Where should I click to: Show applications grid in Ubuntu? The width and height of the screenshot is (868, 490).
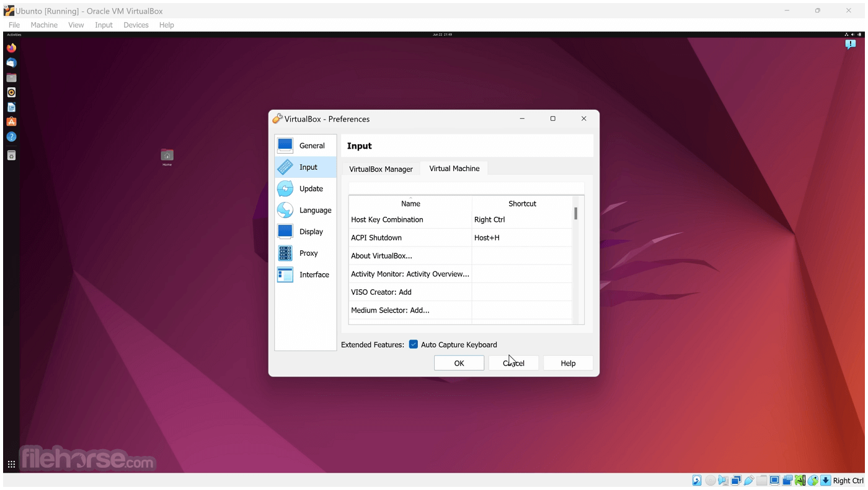pyautogui.click(x=11, y=464)
